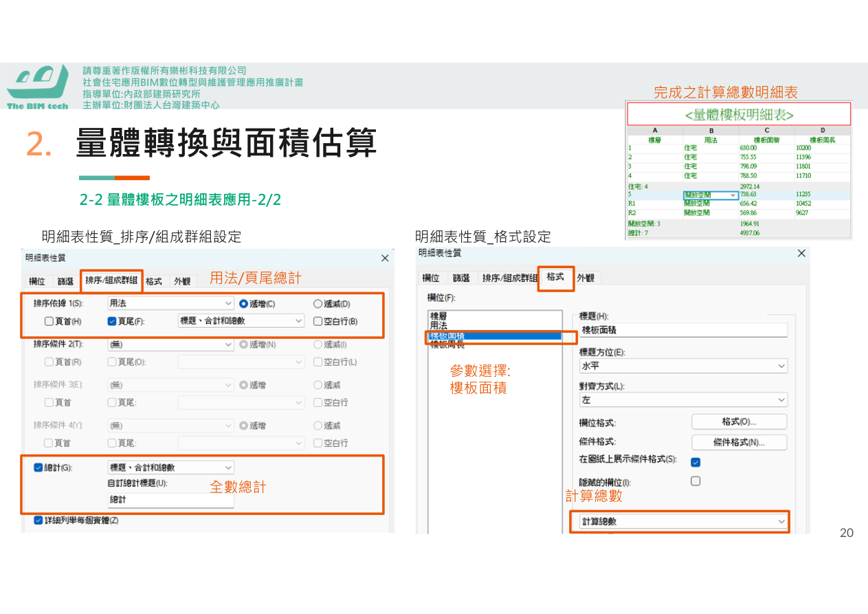Switch to 格式 tab in sorting dialog

click(x=154, y=281)
